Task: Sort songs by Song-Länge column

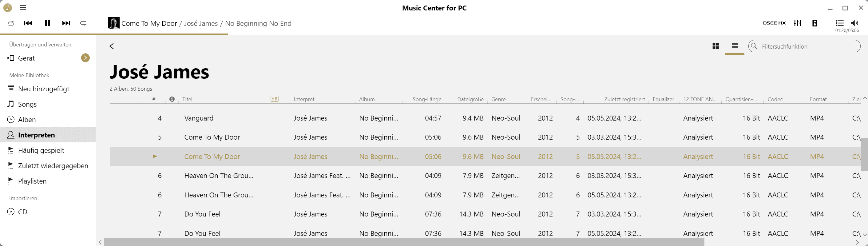Action: tap(426, 99)
